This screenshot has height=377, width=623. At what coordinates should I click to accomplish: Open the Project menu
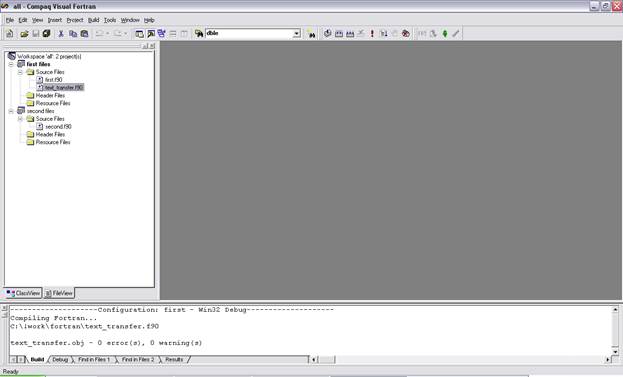[x=75, y=20]
